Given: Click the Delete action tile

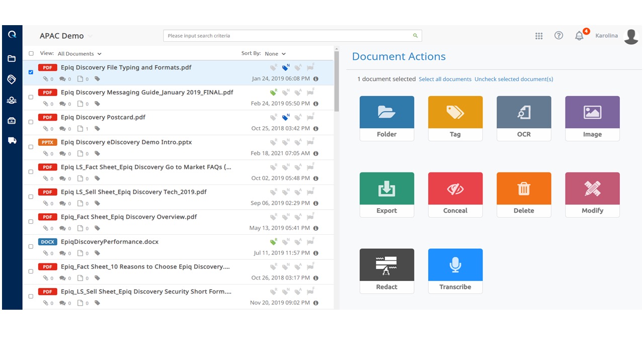Looking at the screenshot, I should coord(524,195).
